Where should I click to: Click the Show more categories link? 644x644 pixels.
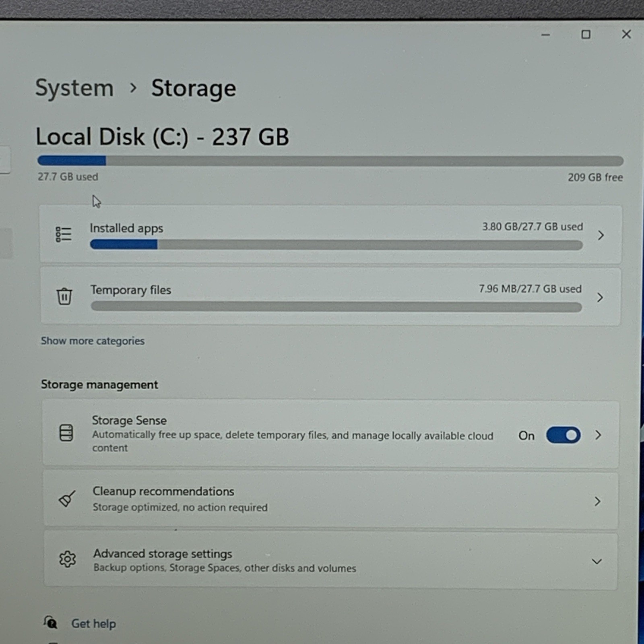(93, 341)
